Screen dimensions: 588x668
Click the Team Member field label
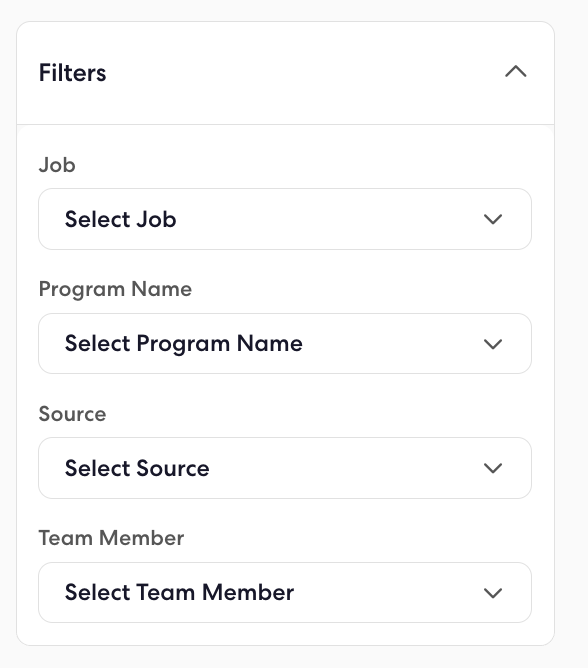[112, 538]
